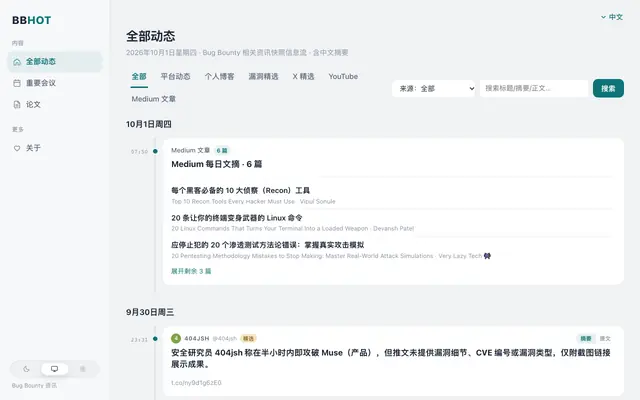640x400 pixels.
Task: Open the t.co/ny9d1g6zE0 link
Action: click(x=196, y=383)
